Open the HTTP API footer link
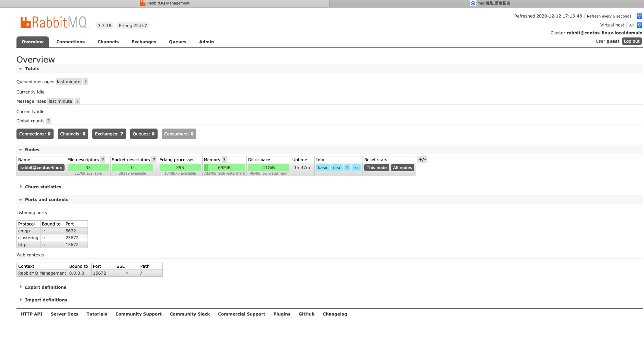 click(32, 314)
